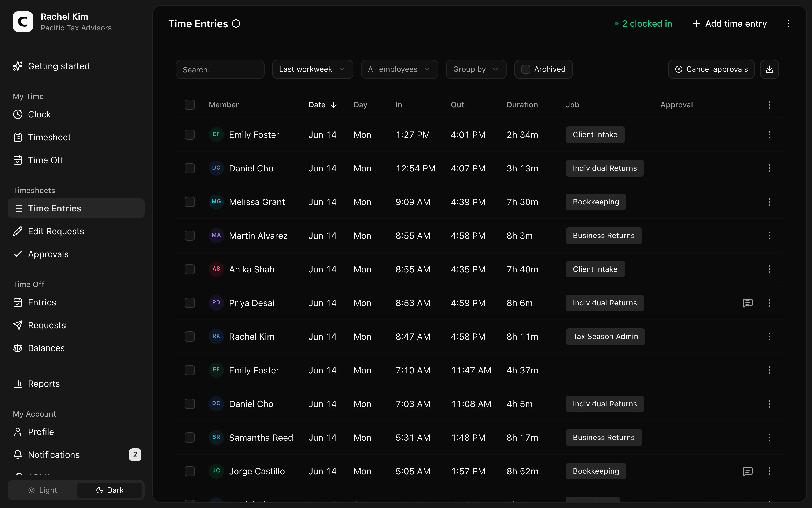The height and width of the screenshot is (508, 812).
Task: Open the Last workweek date range dropdown
Action: pyautogui.click(x=312, y=69)
